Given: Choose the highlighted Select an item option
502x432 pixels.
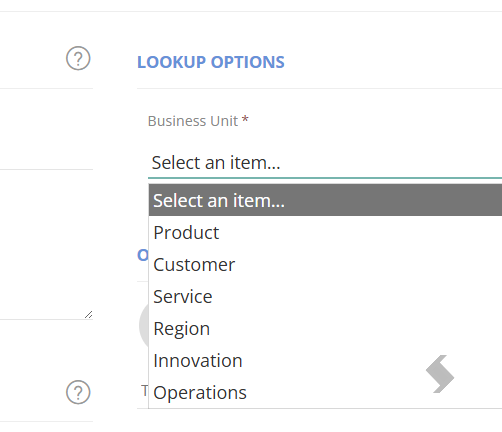Looking at the screenshot, I should pyautogui.click(x=325, y=200).
